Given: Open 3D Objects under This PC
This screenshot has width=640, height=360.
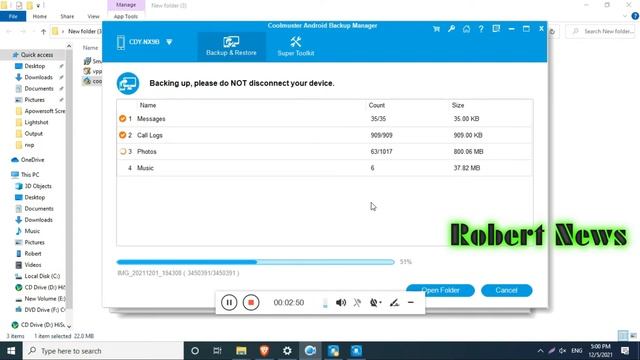Looking at the screenshot, I should coord(38,186).
